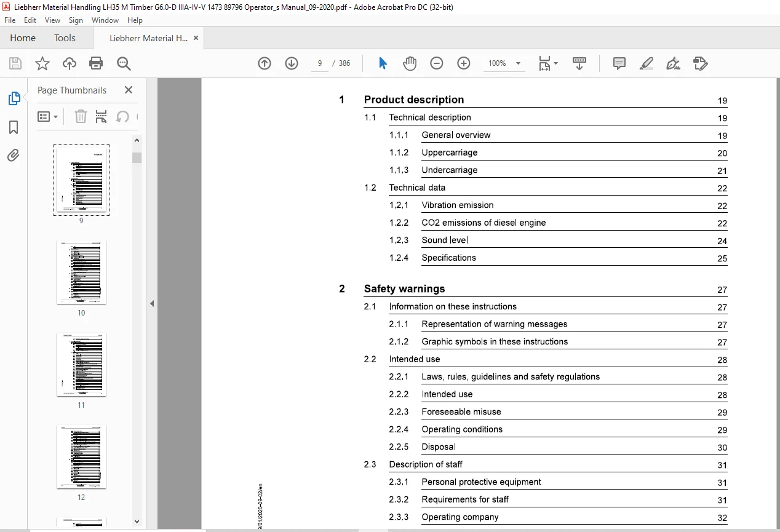Click the Disposal entry
Viewport: 780px width, 532px height.
(x=439, y=447)
